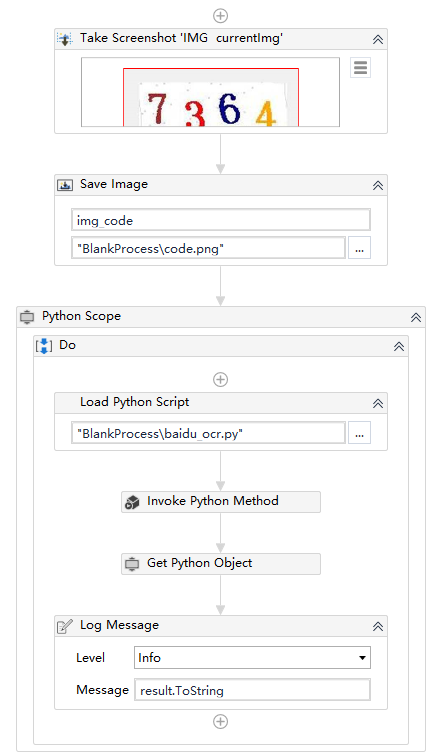Select the Get Python Object icon
Viewport: 437px width, 755px height.
click(x=132, y=564)
